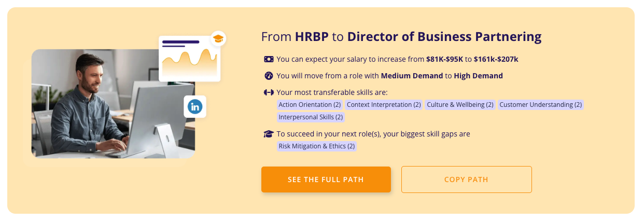Select the Context Interpretation (2) skill tag
The width and height of the screenshot is (644, 221).
coord(384,105)
